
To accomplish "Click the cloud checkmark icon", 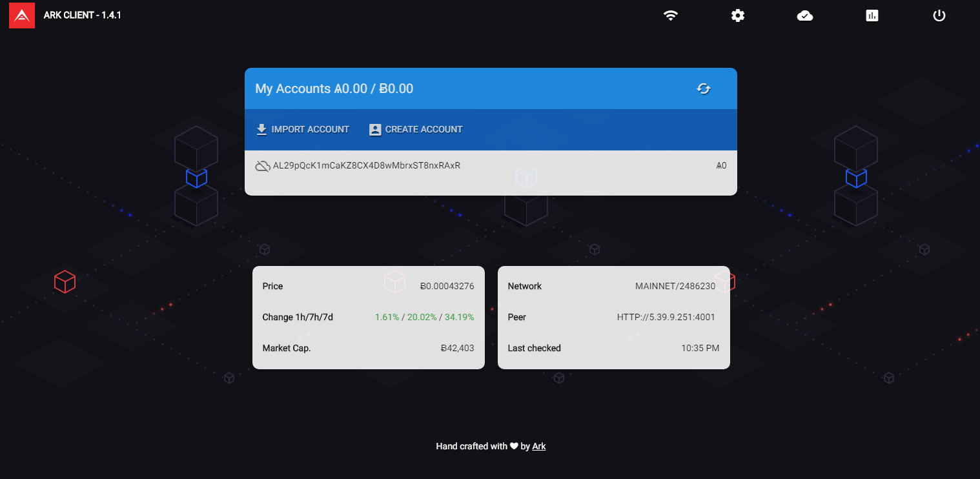I will (805, 15).
